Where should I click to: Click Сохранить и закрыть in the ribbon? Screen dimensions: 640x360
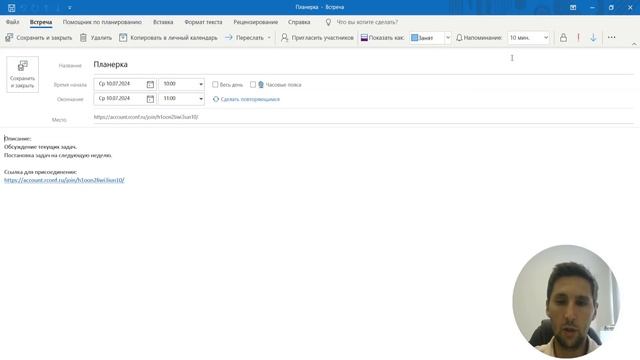click(39, 38)
